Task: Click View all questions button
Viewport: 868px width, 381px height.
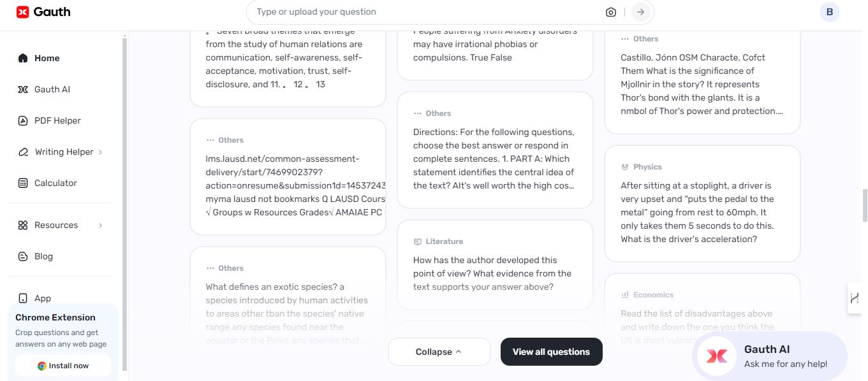Action: tap(551, 352)
